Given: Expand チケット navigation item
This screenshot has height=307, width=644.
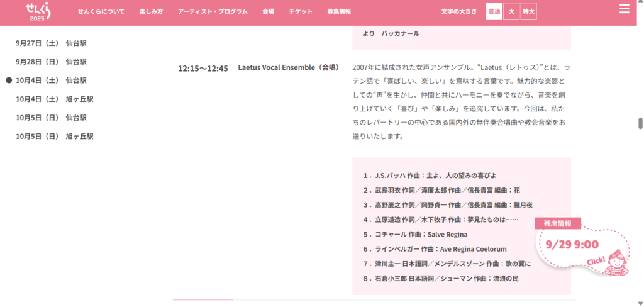Looking at the screenshot, I should click(x=301, y=12).
